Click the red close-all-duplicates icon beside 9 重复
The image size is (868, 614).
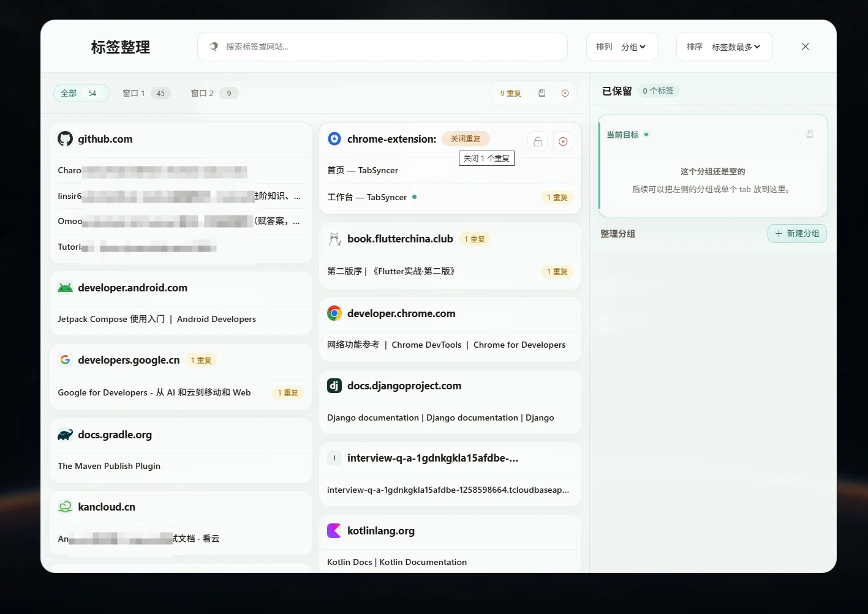(565, 93)
